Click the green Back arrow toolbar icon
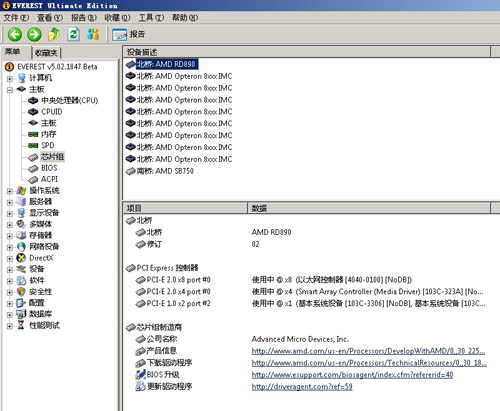The height and width of the screenshot is (411, 500). (15, 34)
